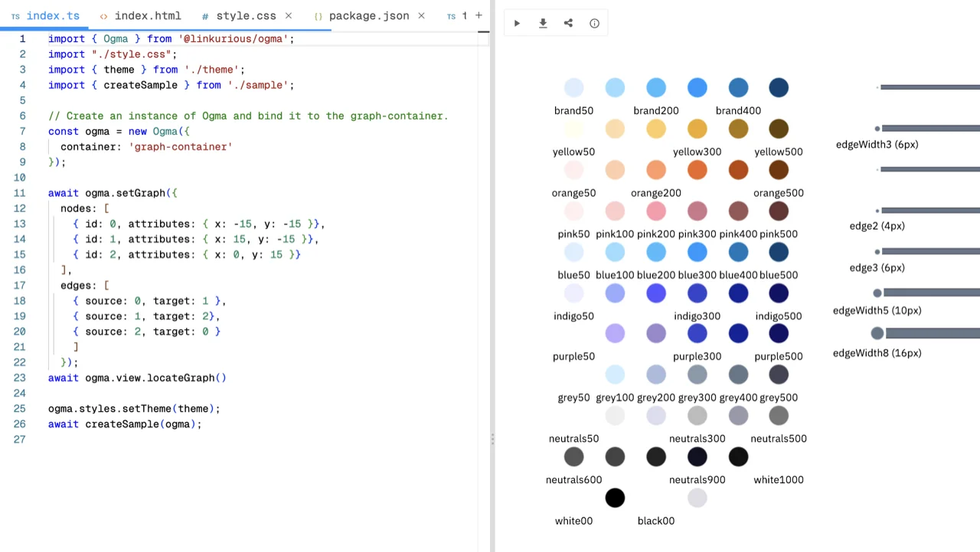Select the orange500 color node

pyautogui.click(x=779, y=170)
